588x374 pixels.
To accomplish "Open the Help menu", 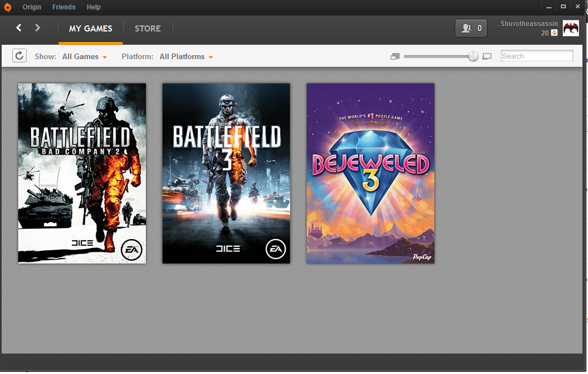I will click(x=93, y=7).
